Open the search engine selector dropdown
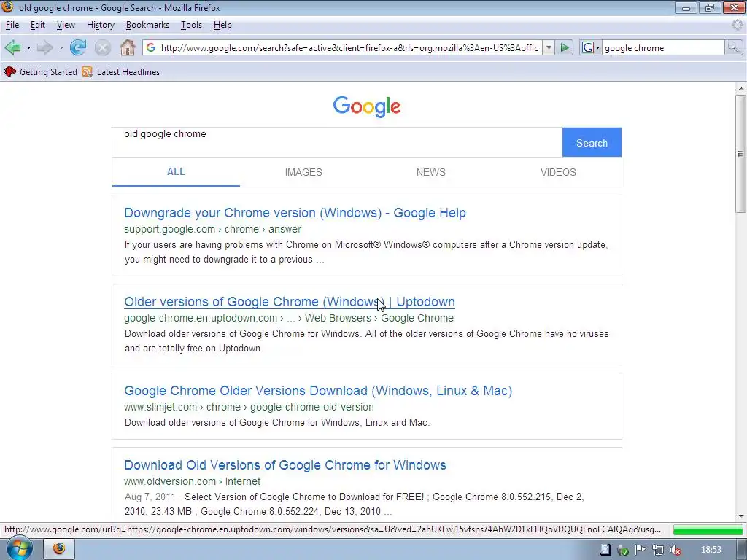The height and width of the screenshot is (560, 747). (x=591, y=47)
